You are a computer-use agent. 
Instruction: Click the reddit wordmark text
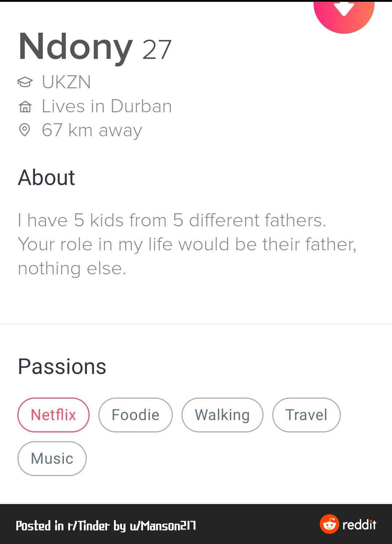click(359, 525)
